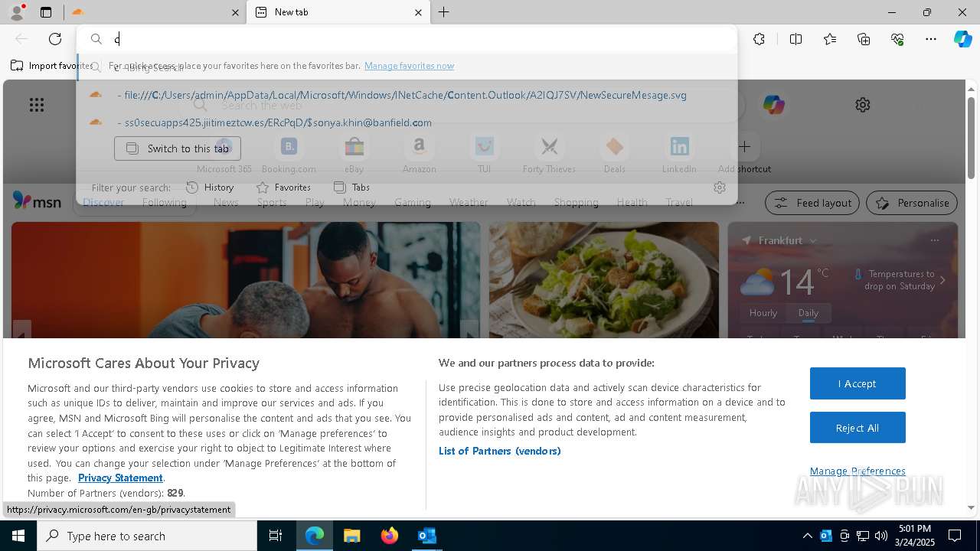Toggle Split screen icon
Screen dimensions: 980x551
(x=795, y=39)
